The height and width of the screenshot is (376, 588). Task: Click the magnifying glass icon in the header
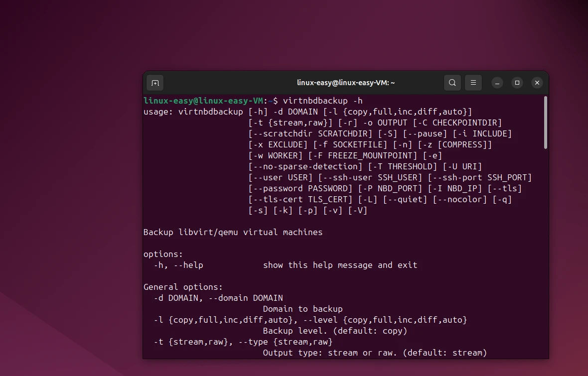pyautogui.click(x=452, y=83)
